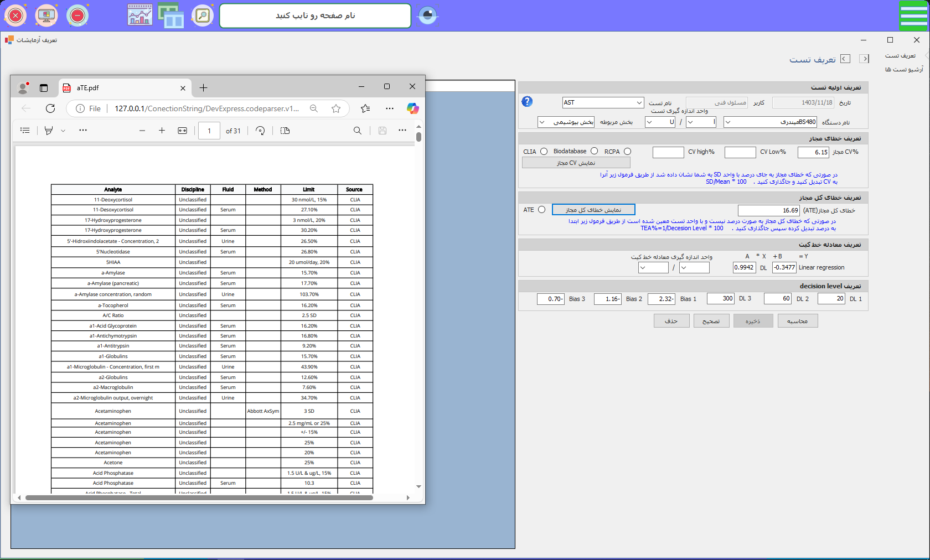Open browser profile avatar icon
Screen dimensions: 930x560
coord(23,87)
